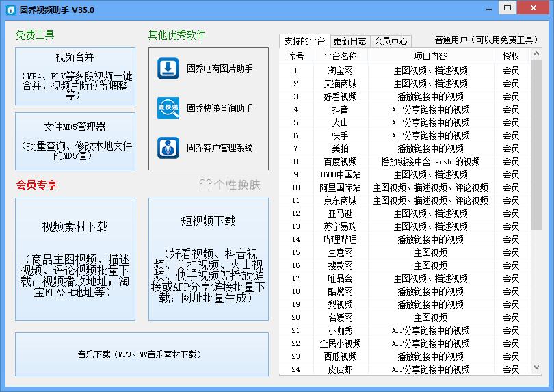Open the 视频素材下载 member tool
554x392 pixels.
coord(75,259)
